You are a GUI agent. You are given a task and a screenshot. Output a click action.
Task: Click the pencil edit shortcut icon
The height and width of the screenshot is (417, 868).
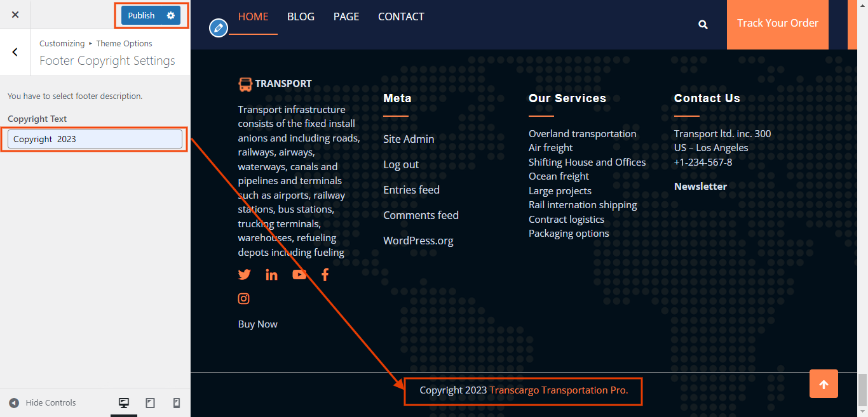pos(219,28)
